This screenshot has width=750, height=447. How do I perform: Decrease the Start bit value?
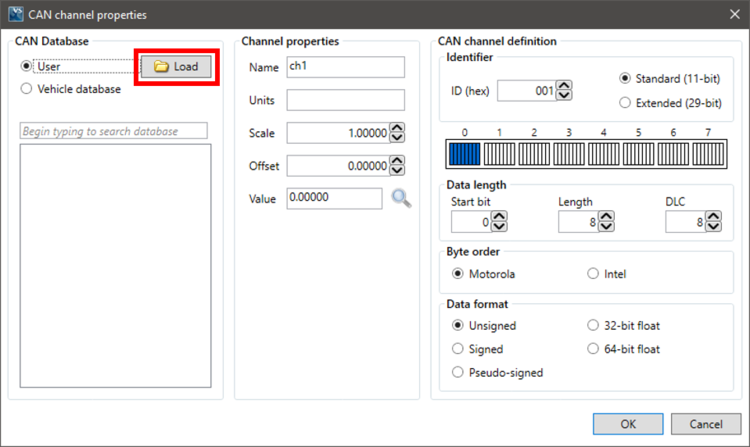pyautogui.click(x=499, y=227)
